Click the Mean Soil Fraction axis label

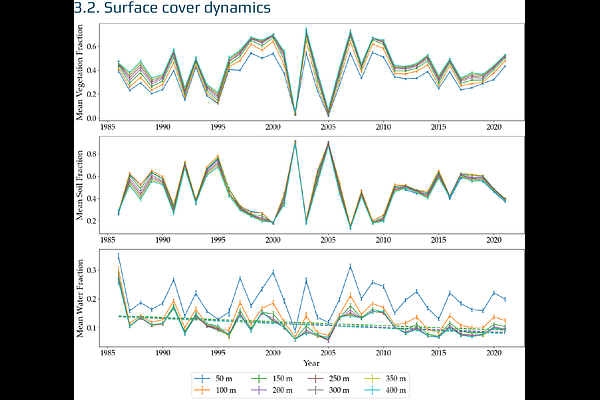[x=80, y=189]
